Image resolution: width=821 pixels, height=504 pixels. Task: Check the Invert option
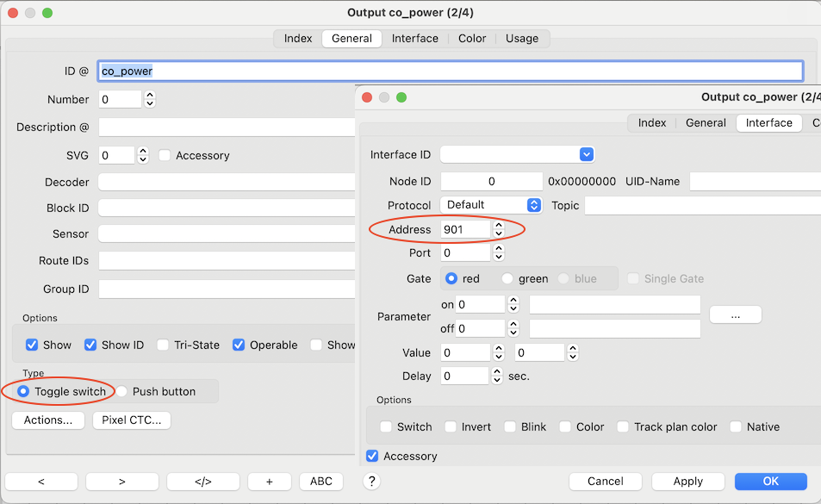pyautogui.click(x=451, y=426)
